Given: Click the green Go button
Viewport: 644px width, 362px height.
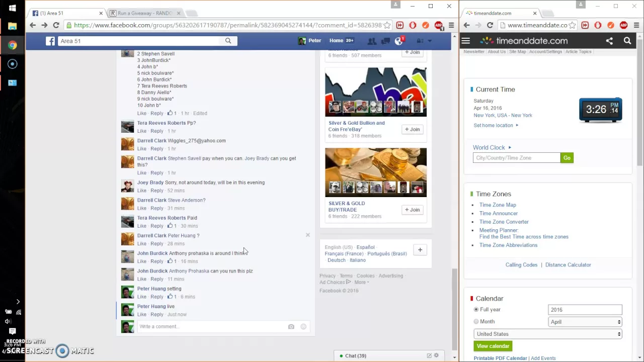Looking at the screenshot, I should coord(567,158).
